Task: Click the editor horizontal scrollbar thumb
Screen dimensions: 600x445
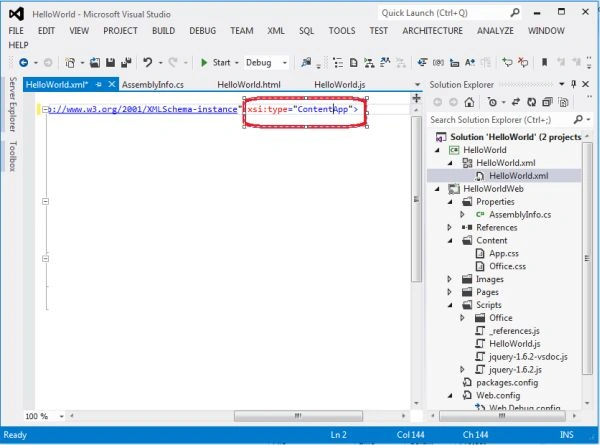Action: pyautogui.click(x=298, y=416)
